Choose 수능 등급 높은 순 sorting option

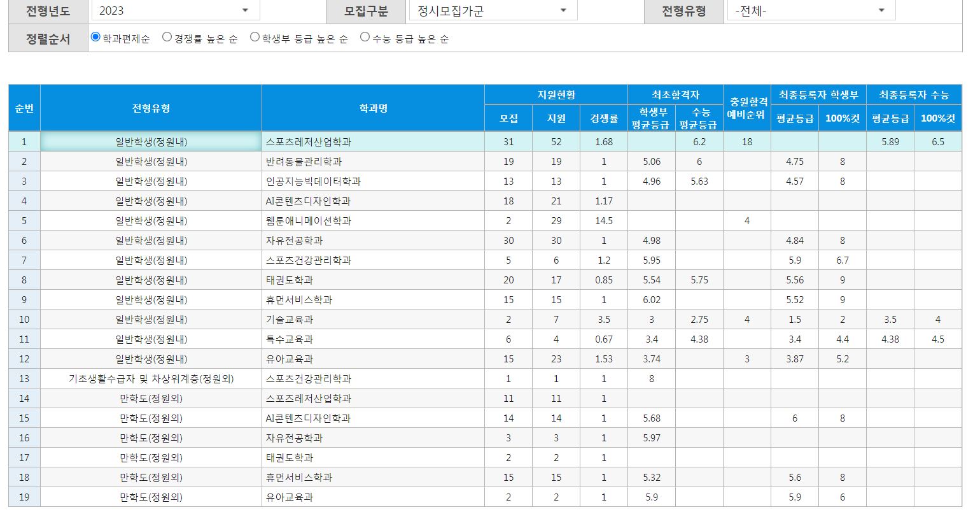click(x=365, y=37)
